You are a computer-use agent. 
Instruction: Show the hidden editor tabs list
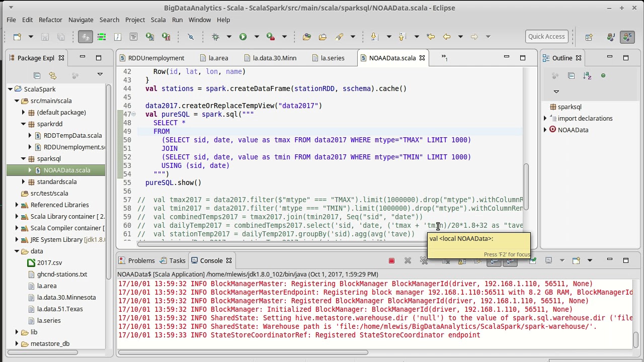coord(444,58)
